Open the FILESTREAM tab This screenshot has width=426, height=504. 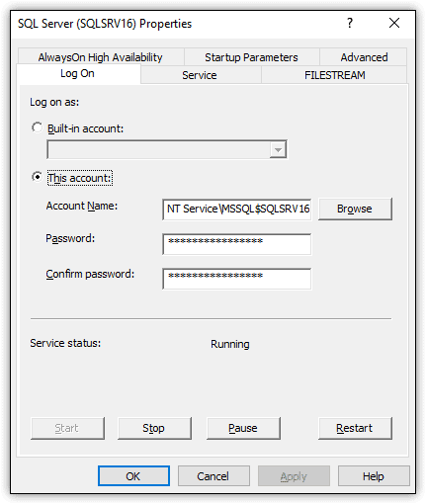click(334, 75)
